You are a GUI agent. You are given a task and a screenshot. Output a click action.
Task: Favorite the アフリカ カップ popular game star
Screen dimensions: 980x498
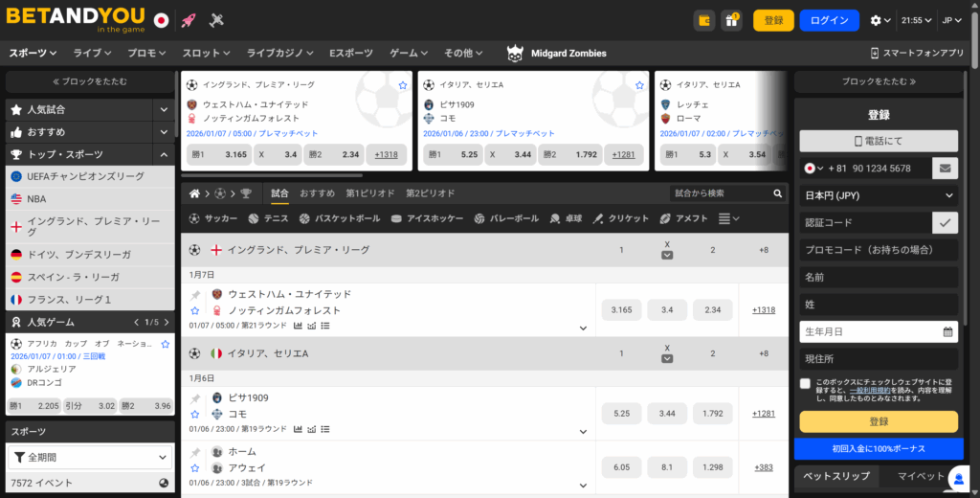[165, 344]
